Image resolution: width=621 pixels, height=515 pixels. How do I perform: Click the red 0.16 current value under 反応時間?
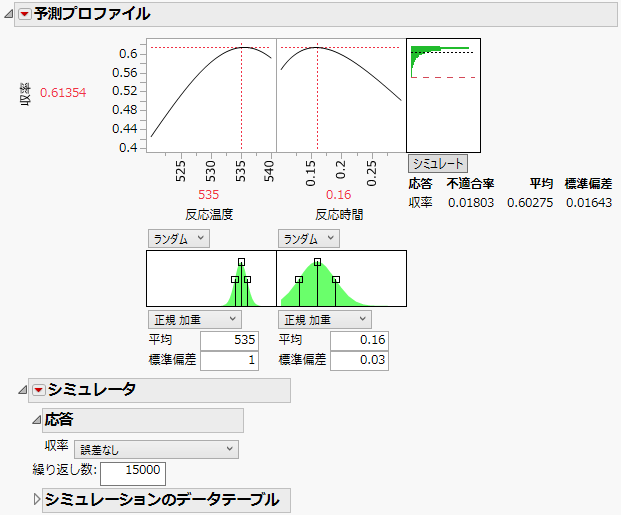coord(339,195)
